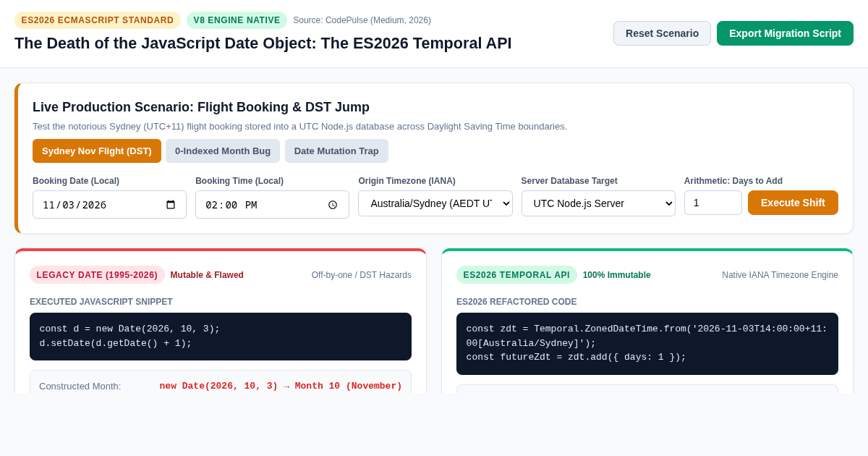The image size is (868, 456).
Task: Click the ES2026 TEMPORAL API badge
Action: (x=516, y=275)
